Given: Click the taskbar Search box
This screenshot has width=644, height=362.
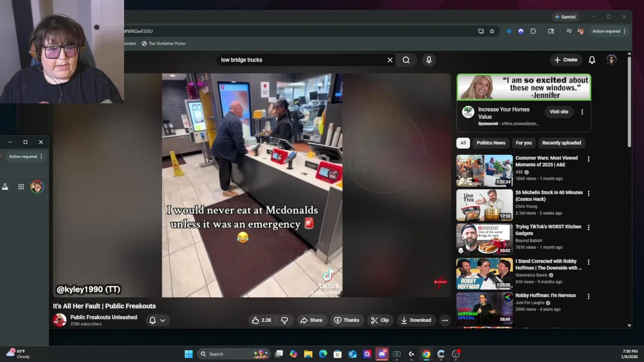Looking at the screenshot, I should (234, 354).
